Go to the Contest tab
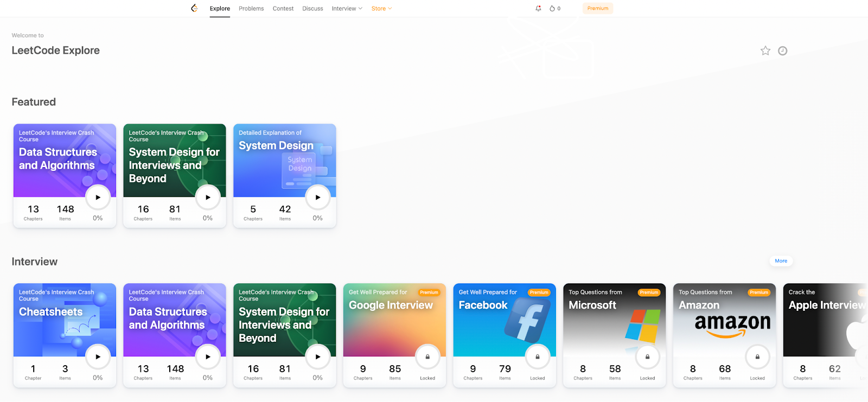 click(x=283, y=9)
